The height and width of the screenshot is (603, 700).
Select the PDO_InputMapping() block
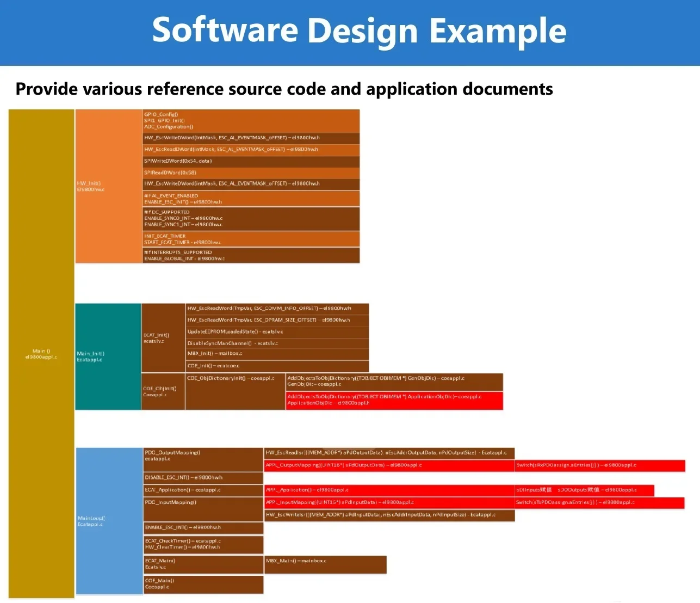pos(203,509)
